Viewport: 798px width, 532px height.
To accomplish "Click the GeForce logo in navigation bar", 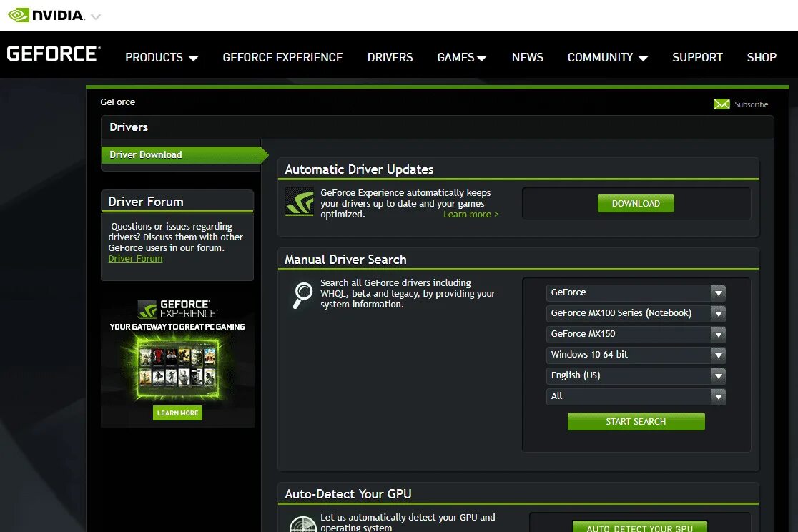I will click(x=54, y=54).
